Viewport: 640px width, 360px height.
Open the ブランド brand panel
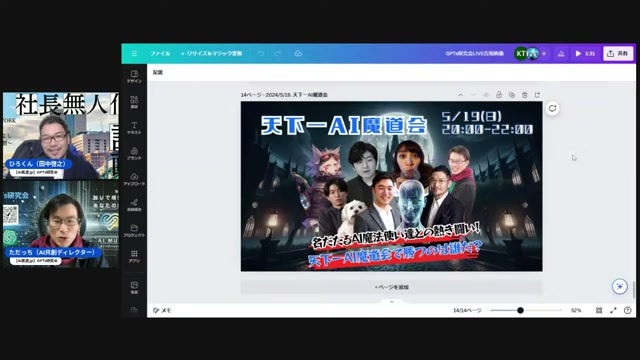134,153
